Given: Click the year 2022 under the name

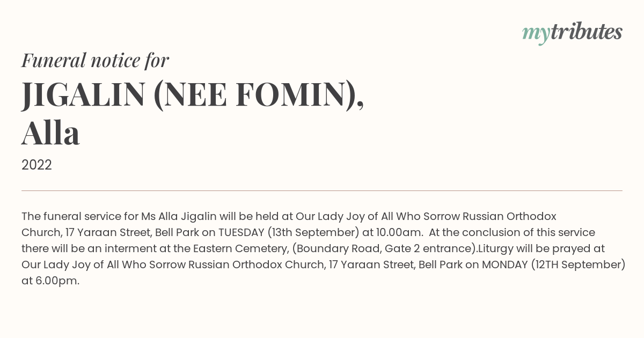Looking at the screenshot, I should [x=36, y=165].
